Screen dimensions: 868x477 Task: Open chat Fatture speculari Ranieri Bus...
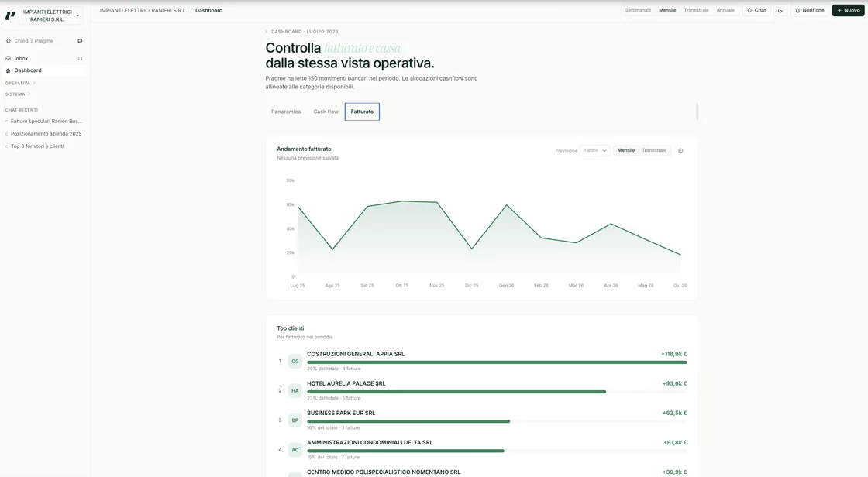click(46, 122)
